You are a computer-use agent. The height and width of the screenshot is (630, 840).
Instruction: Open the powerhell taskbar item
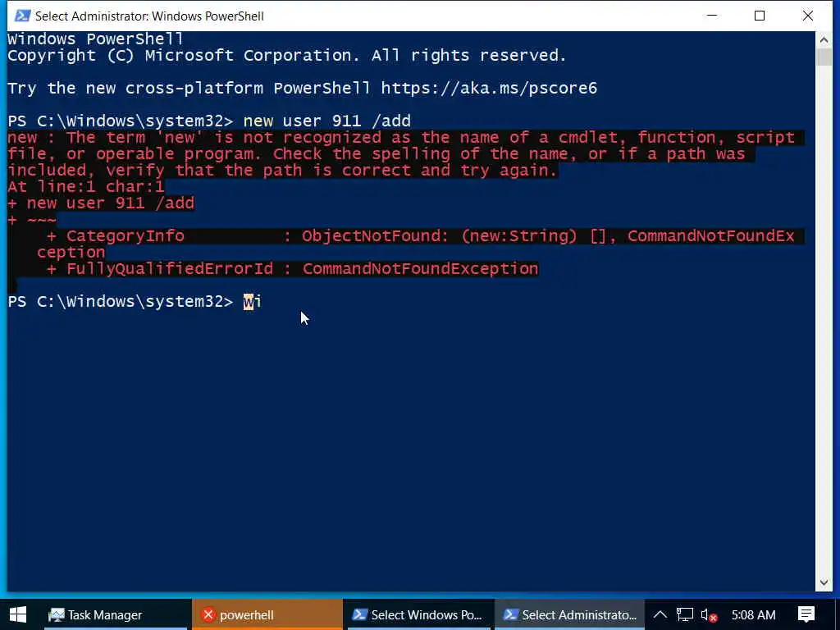point(267,614)
